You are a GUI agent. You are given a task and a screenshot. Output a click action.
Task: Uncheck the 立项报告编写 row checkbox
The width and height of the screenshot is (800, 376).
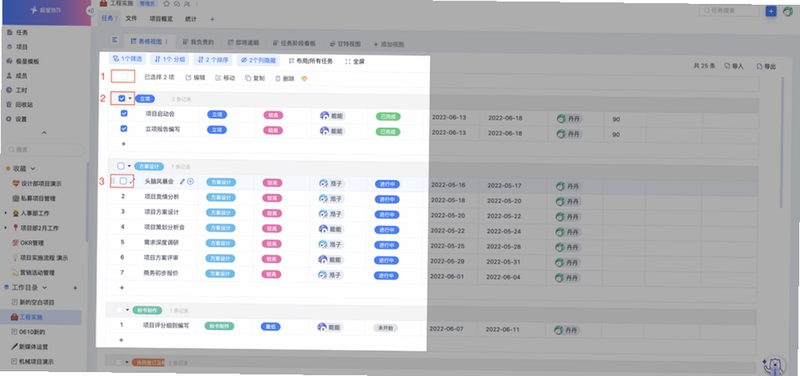click(123, 129)
